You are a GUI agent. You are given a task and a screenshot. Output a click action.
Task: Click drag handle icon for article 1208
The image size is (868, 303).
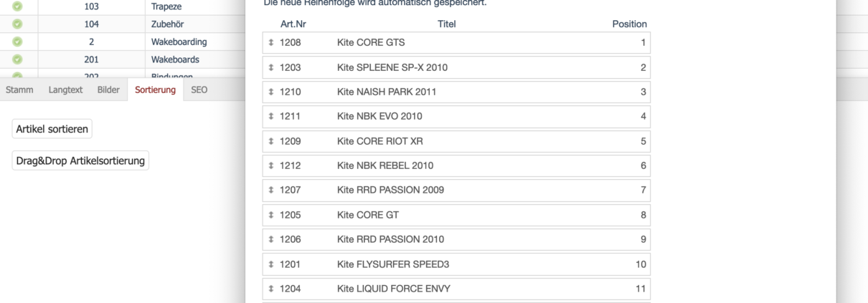click(x=271, y=43)
